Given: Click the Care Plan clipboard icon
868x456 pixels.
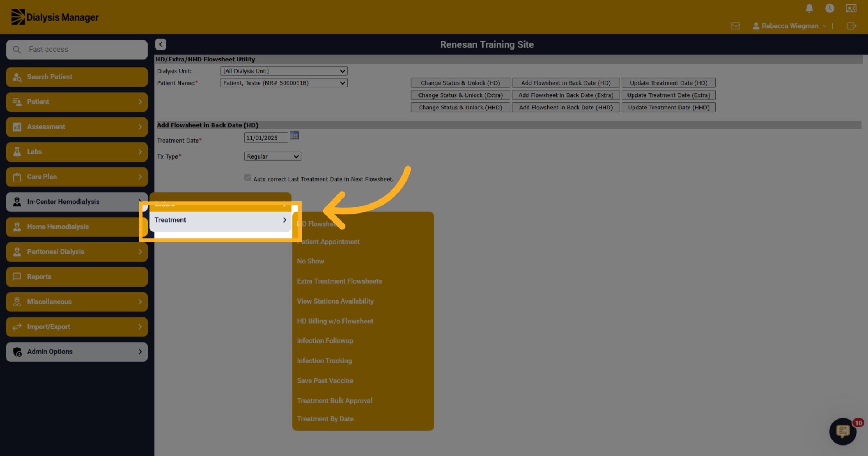Looking at the screenshot, I should tap(17, 177).
